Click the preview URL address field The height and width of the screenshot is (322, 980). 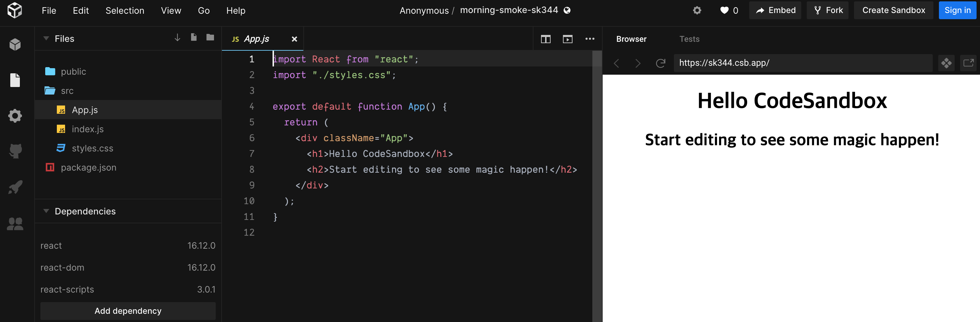click(803, 63)
